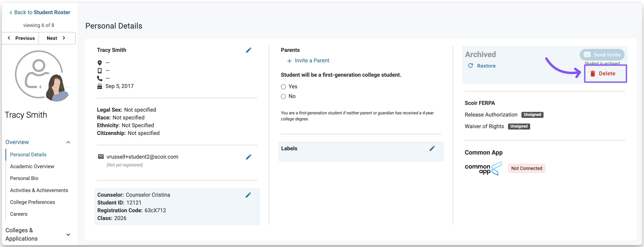The width and height of the screenshot is (644, 247).
Task: Select Yes for first-generation college student
Action: [x=283, y=87]
